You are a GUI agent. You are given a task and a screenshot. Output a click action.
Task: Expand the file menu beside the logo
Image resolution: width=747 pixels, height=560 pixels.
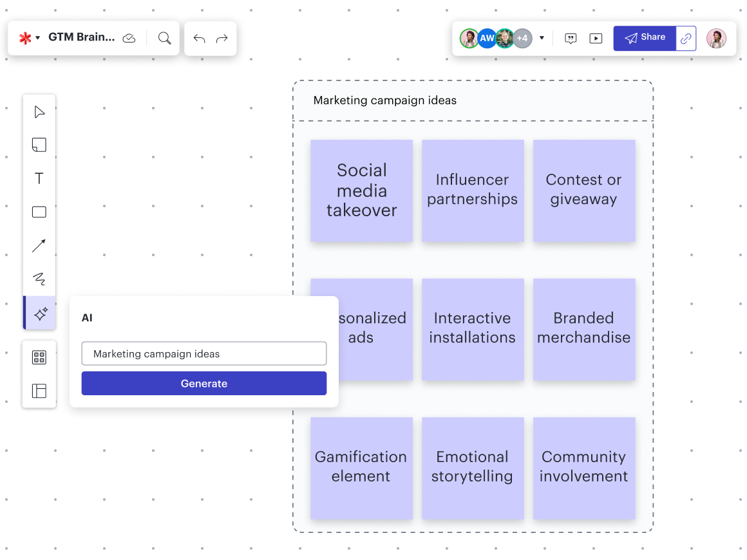(x=37, y=37)
